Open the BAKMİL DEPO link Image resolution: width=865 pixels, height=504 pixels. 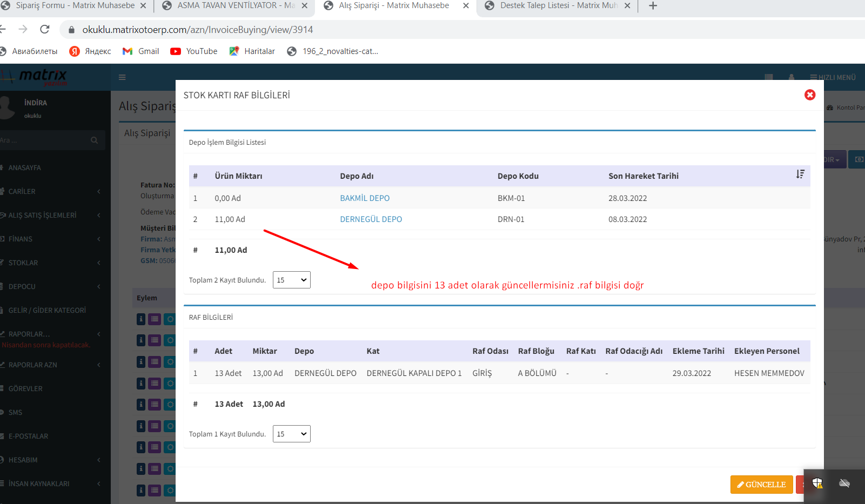pos(365,198)
